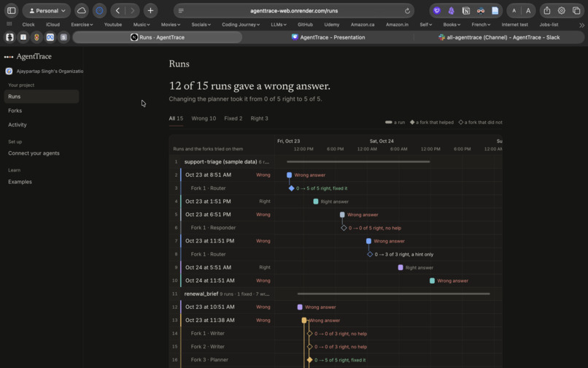The width and height of the screenshot is (588, 368).
Task: Show the tab overview icon
Action: click(576, 10)
